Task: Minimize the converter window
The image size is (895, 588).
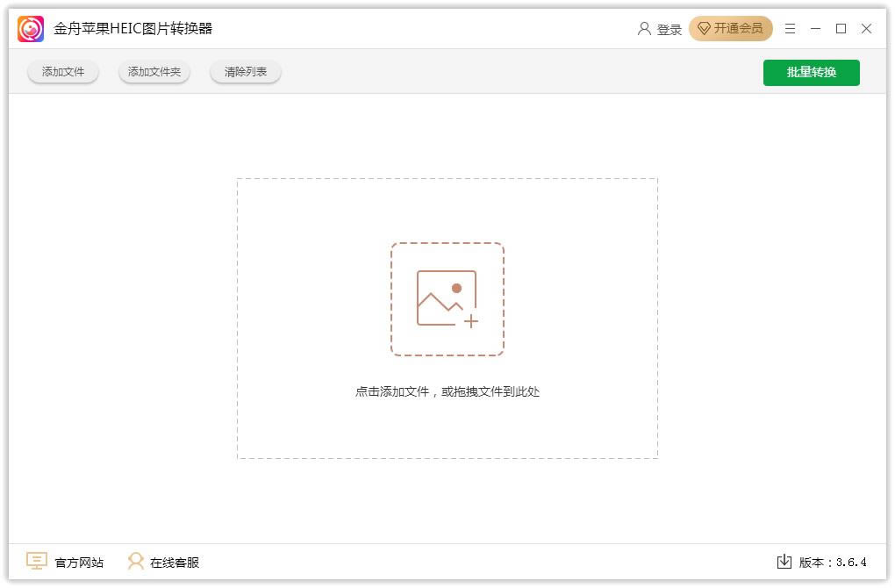Action: click(x=816, y=29)
